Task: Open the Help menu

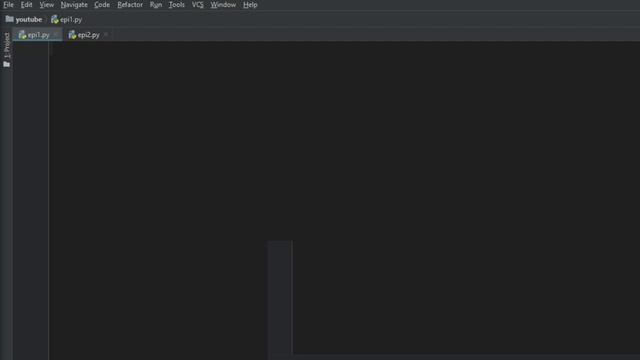Action: (x=250, y=5)
